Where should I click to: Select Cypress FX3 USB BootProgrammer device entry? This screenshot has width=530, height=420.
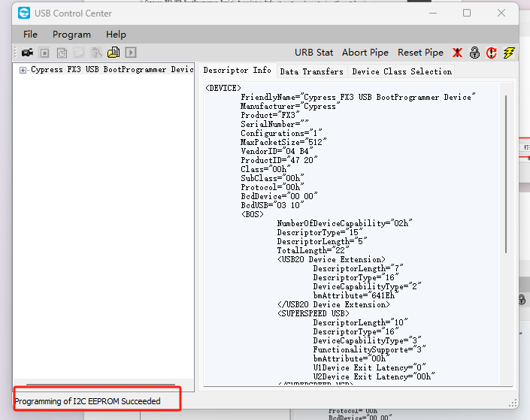tap(112, 69)
